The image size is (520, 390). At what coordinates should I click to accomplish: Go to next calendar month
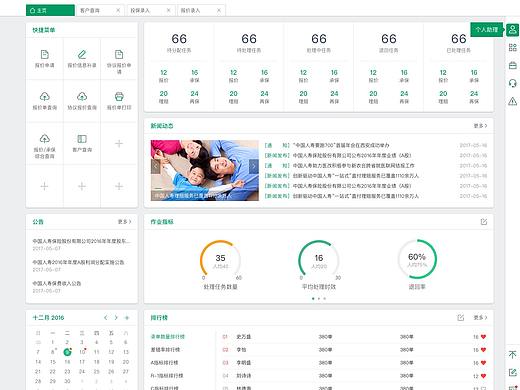(x=116, y=318)
